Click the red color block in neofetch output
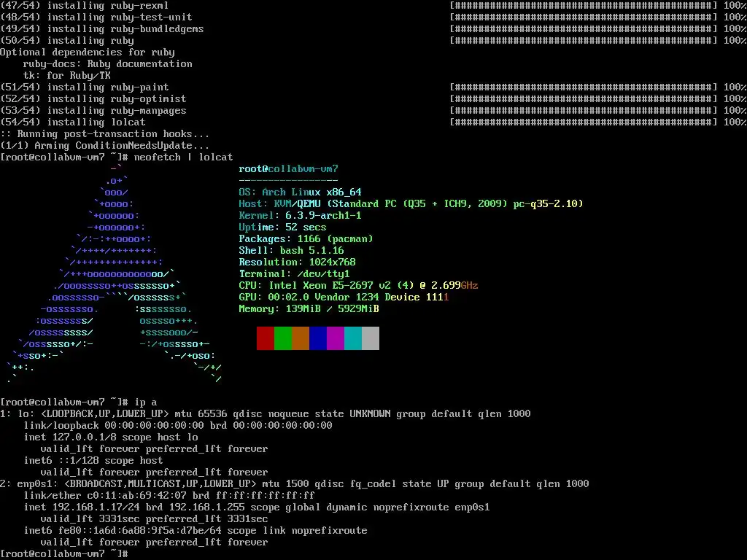Image resolution: width=747 pixels, height=560 pixels. 266,338
